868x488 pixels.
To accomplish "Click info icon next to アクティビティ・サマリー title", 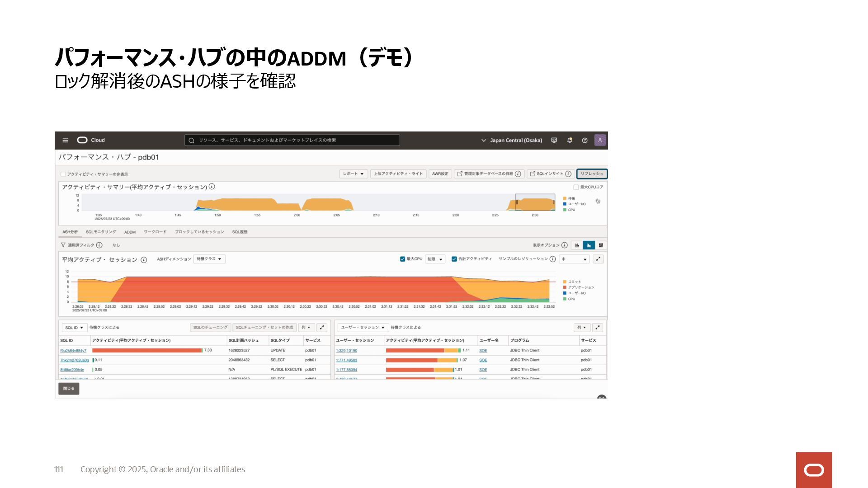I will (x=212, y=187).
